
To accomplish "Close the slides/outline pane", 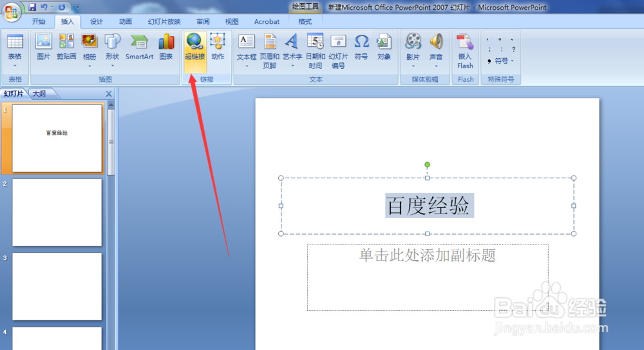I will tap(109, 94).
